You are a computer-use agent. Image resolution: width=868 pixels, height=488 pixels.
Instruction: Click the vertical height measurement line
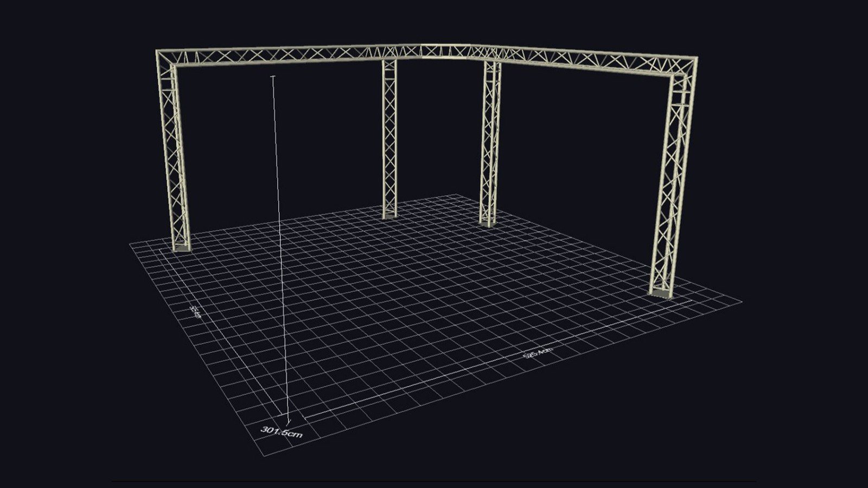coord(279,244)
